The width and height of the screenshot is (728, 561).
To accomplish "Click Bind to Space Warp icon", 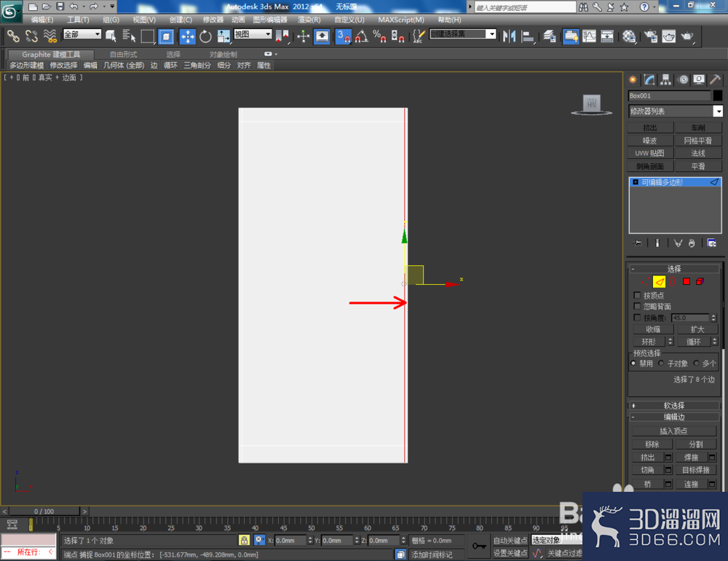I will 50,36.
